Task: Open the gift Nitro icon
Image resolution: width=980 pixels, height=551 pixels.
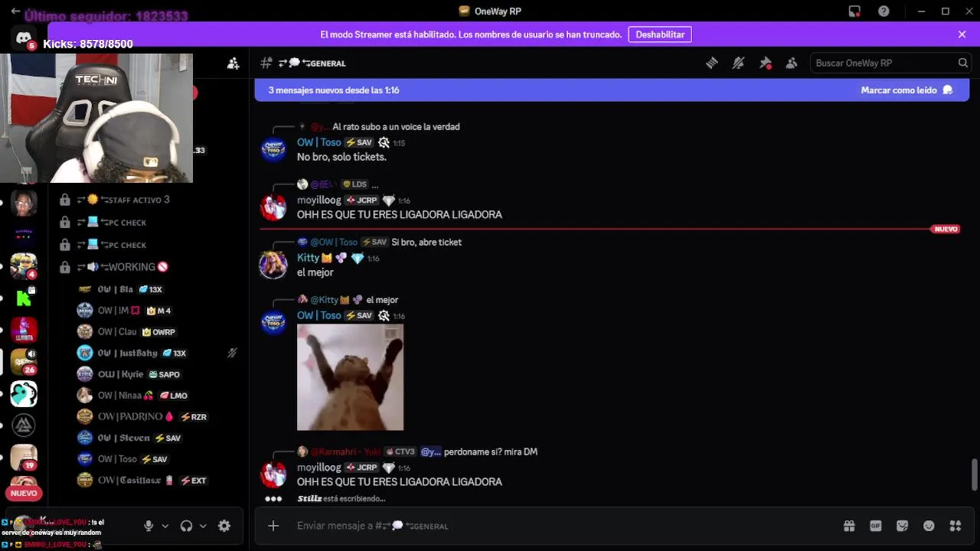Action: pos(849,526)
